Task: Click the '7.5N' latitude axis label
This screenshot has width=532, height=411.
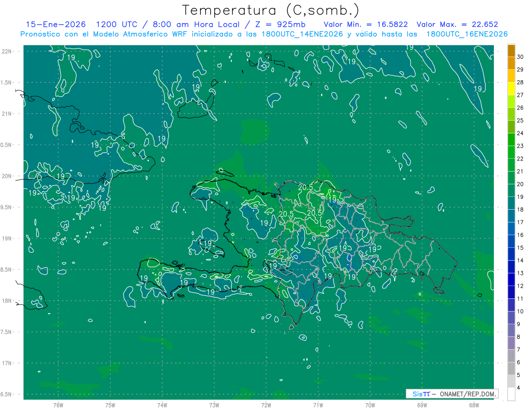Action: click(x=7, y=332)
